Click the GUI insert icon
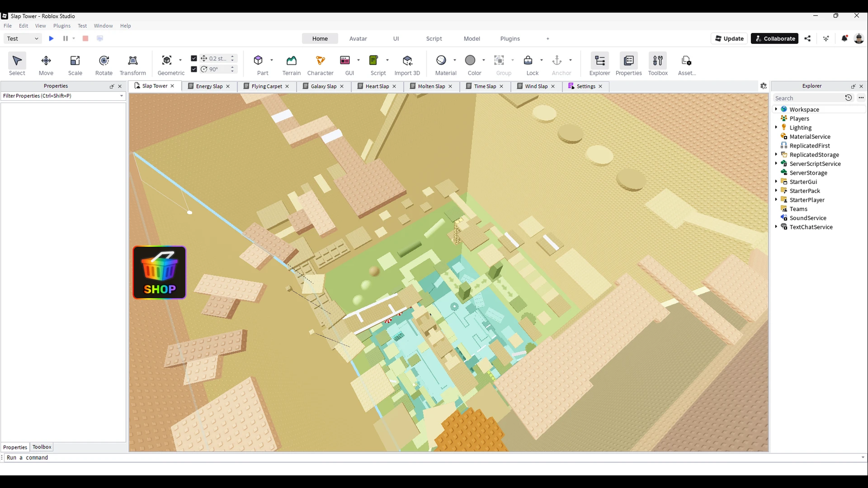The image size is (868, 488). coord(345,61)
